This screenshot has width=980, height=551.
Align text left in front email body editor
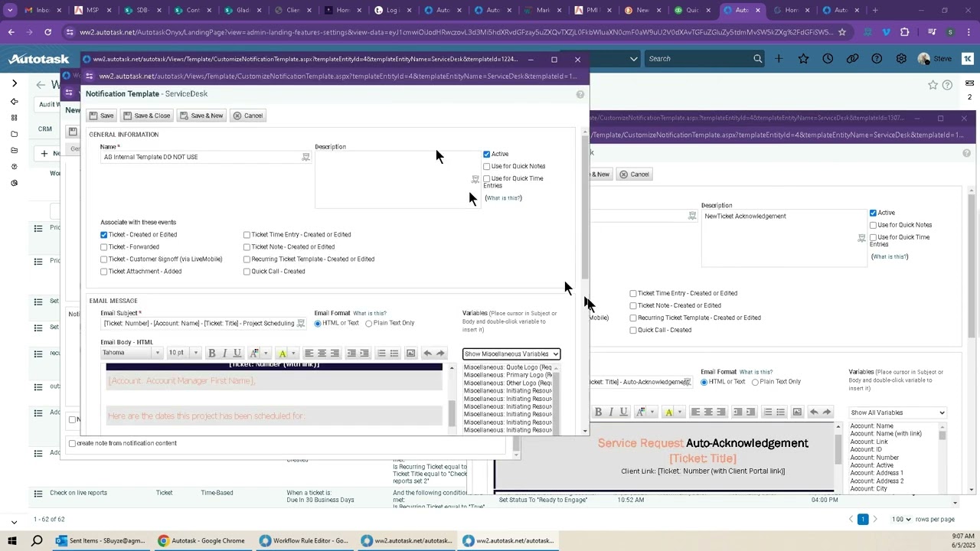pos(309,353)
